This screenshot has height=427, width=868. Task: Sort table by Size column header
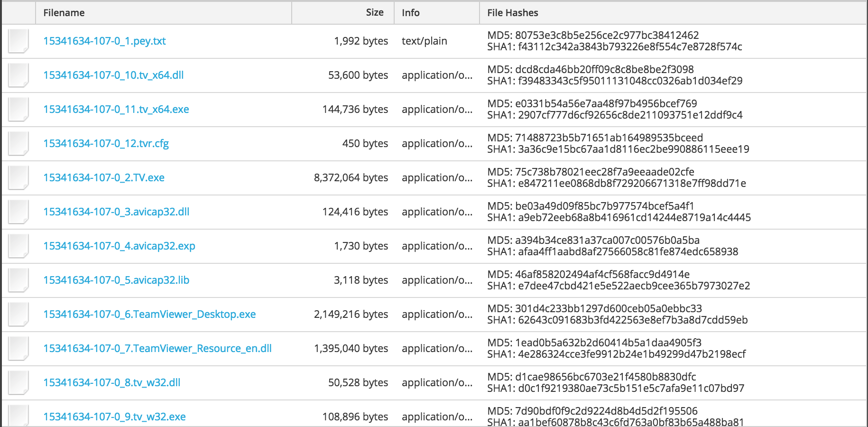click(x=374, y=13)
